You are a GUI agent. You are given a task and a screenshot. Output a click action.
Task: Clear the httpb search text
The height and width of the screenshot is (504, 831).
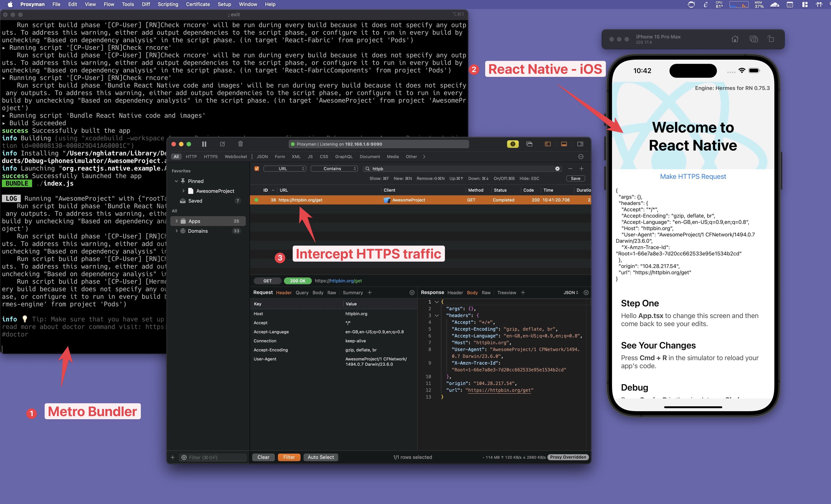[x=557, y=169]
